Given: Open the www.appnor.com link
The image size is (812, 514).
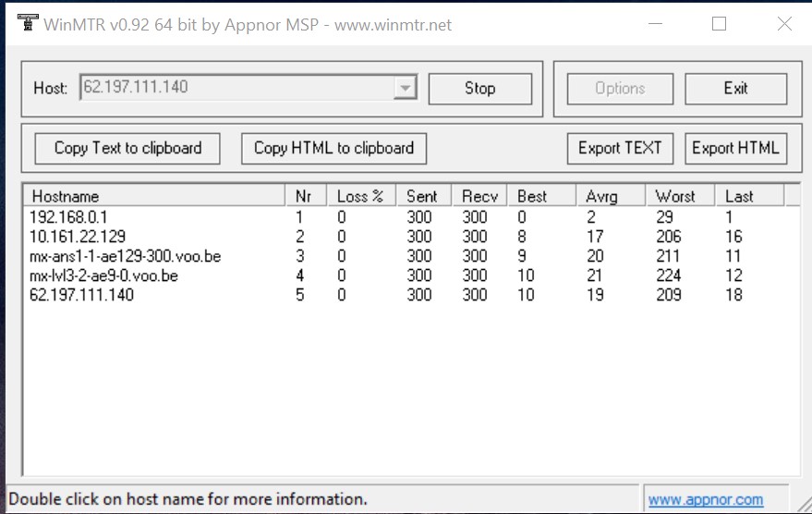Looking at the screenshot, I should 706,499.
